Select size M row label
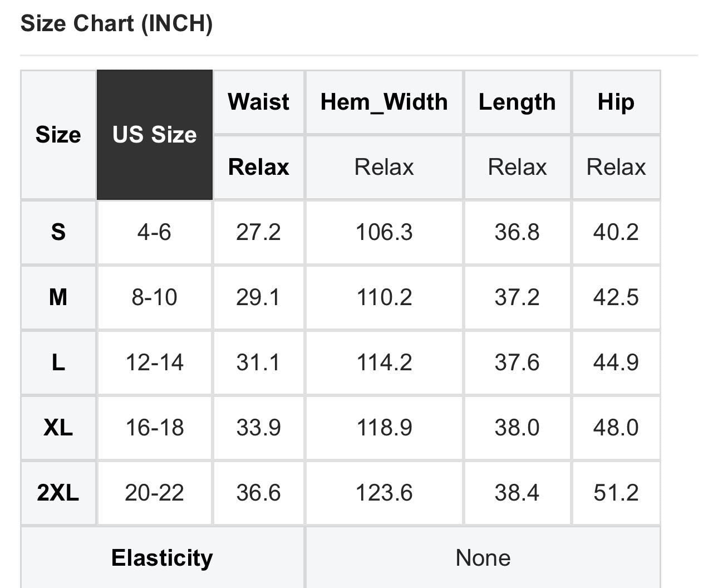Image resolution: width=718 pixels, height=588 pixels. [x=58, y=297]
